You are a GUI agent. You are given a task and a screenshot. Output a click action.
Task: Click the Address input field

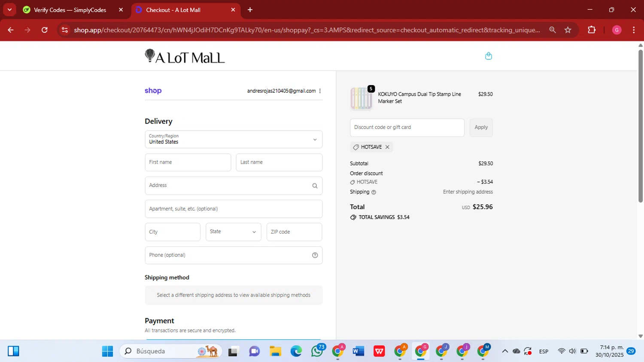pyautogui.click(x=234, y=186)
